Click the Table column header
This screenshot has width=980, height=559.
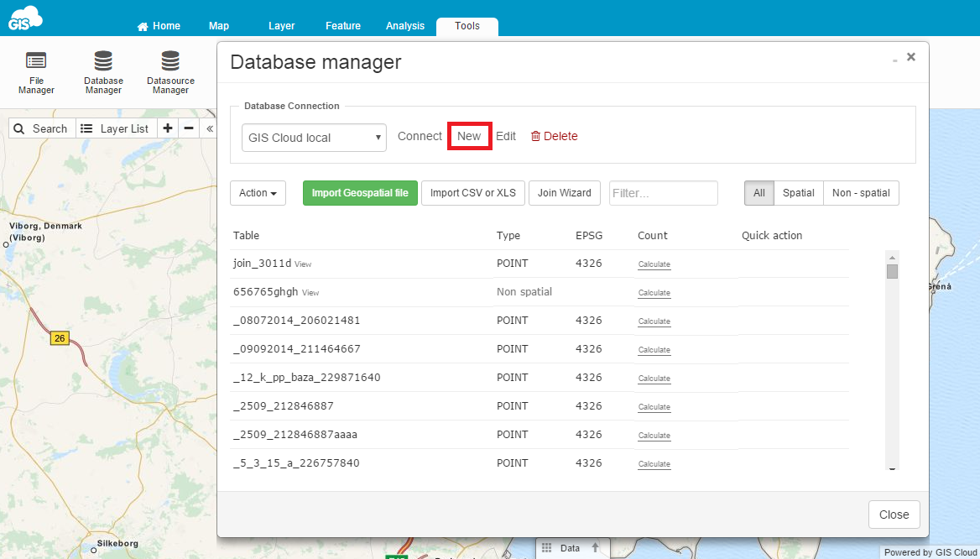tap(246, 236)
